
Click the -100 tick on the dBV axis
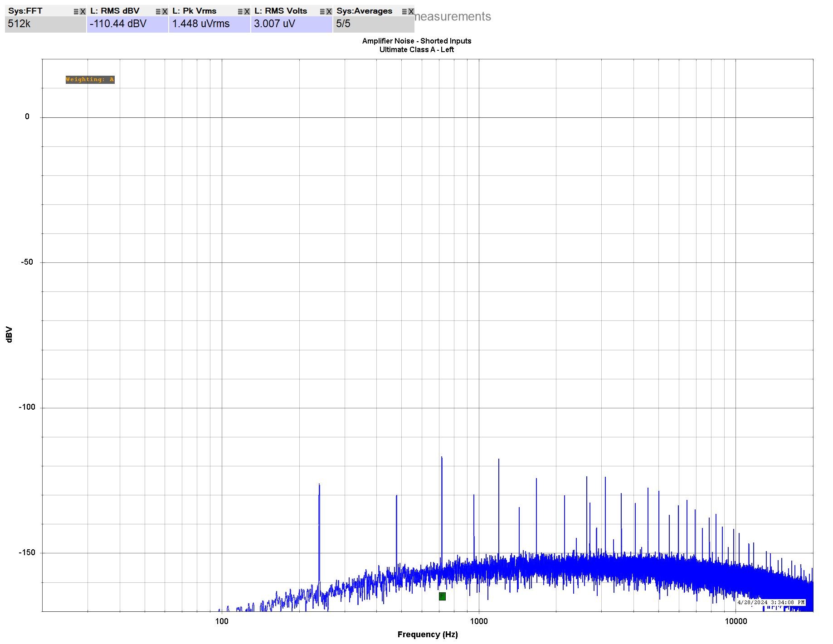click(x=27, y=407)
